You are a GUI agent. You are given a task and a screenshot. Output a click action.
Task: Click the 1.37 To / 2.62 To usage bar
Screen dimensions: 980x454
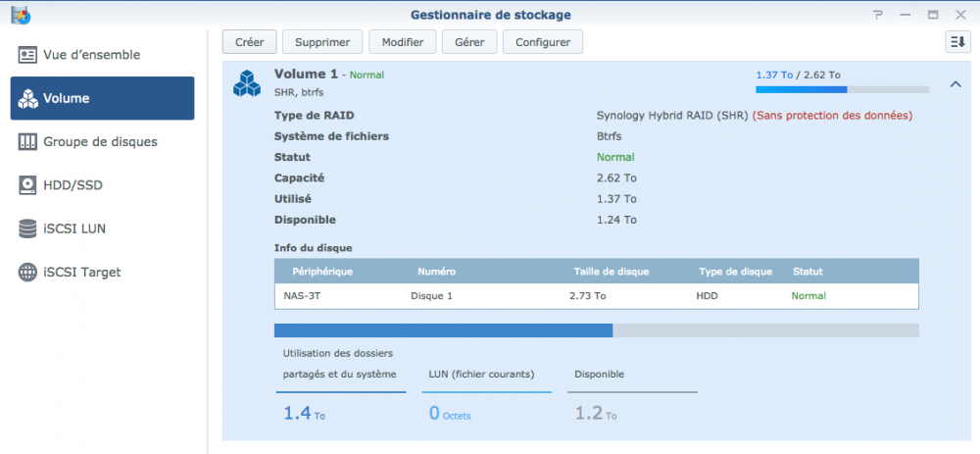click(x=843, y=89)
